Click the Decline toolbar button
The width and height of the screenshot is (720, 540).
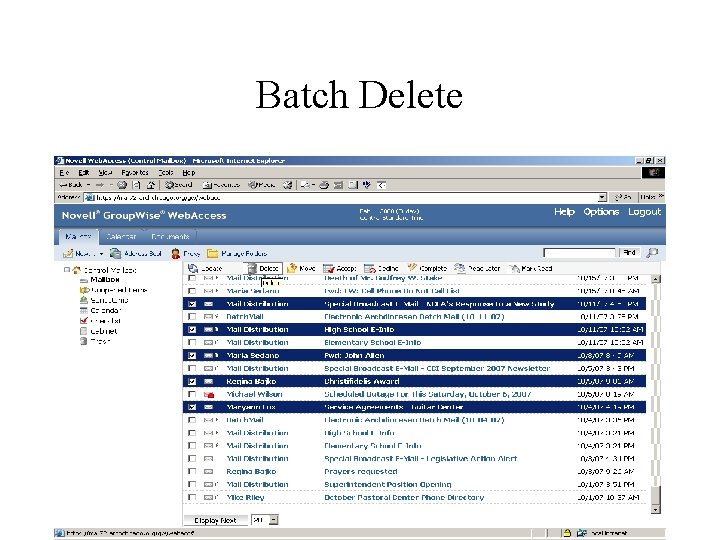tap(381, 268)
